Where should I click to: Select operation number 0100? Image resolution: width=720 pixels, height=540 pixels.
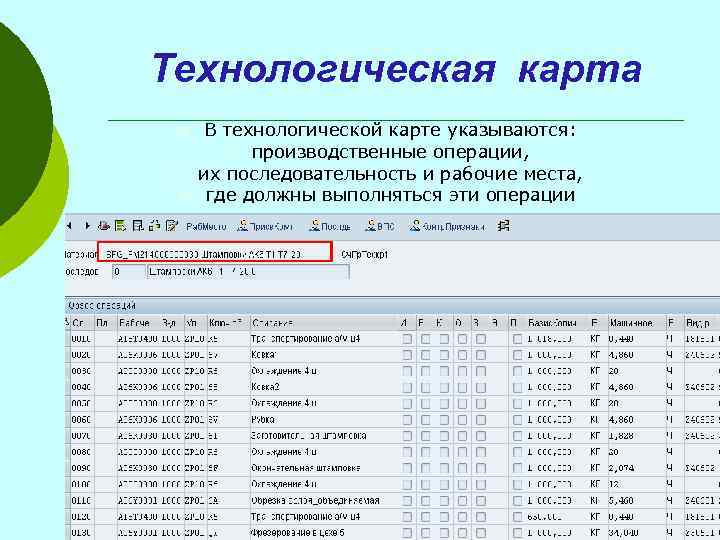coord(81,484)
